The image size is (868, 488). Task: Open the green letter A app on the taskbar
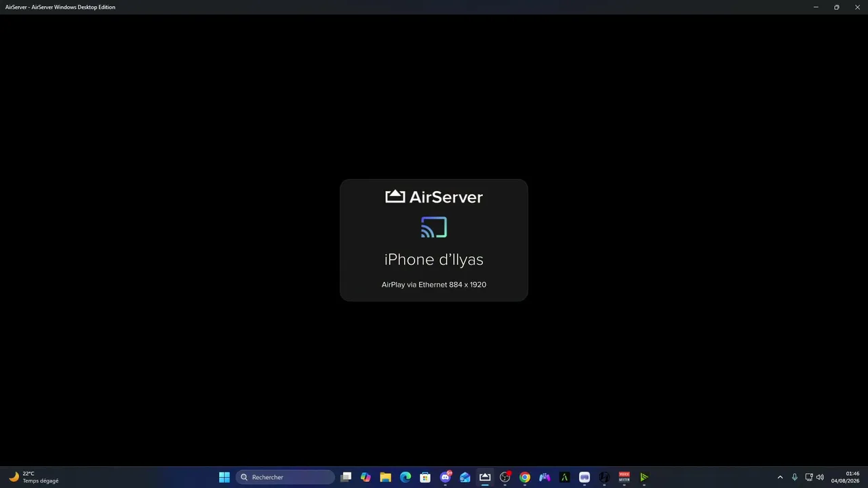click(564, 477)
